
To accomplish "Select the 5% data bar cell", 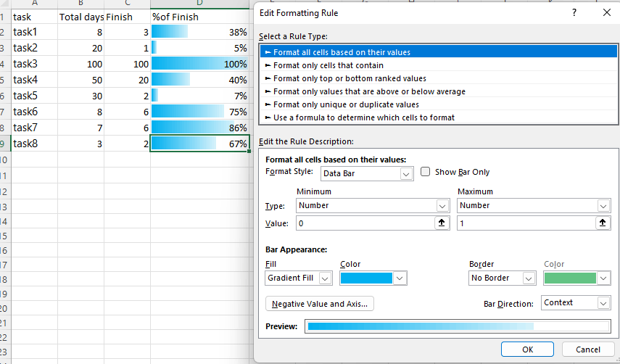I will pos(199,48).
